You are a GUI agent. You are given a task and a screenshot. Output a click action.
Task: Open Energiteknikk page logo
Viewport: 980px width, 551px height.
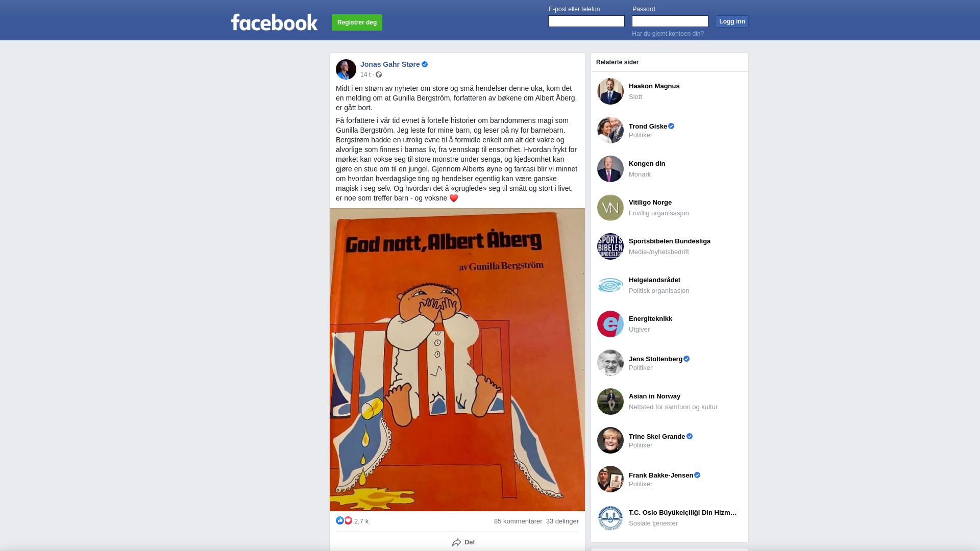point(610,324)
